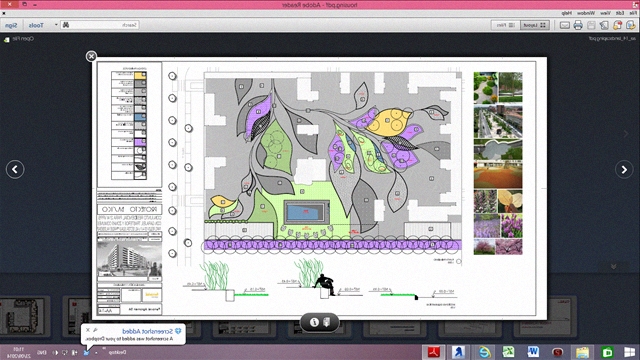Extract file icon beside the info button
The height and width of the screenshot is (360, 640).
coord(327,322)
